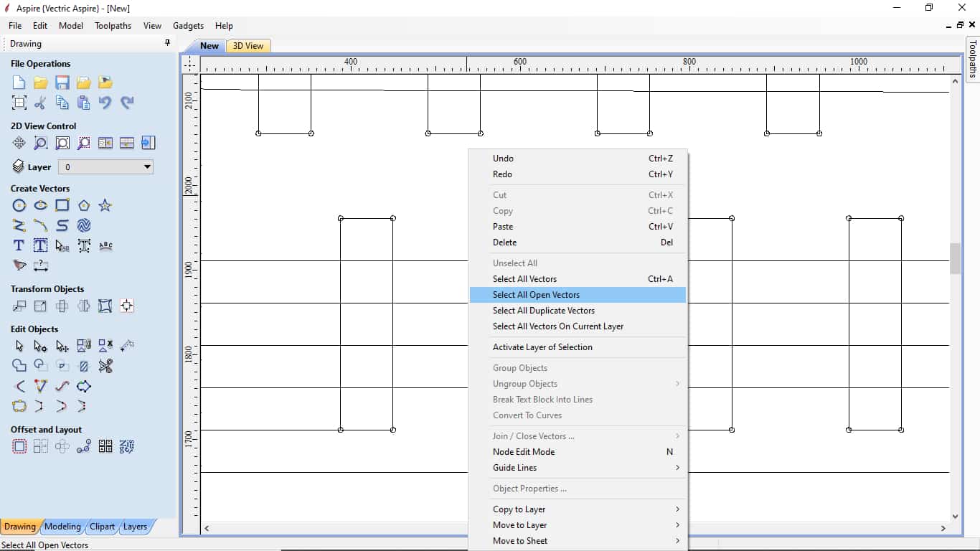Open the Toolpaths menu in the menu bar
980x551 pixels.
[113, 26]
